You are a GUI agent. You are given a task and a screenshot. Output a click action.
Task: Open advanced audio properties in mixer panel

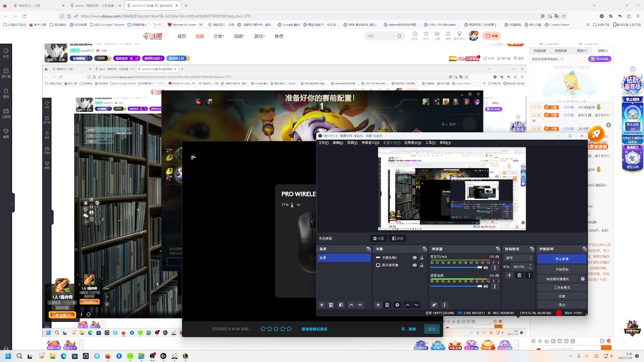[434, 305]
